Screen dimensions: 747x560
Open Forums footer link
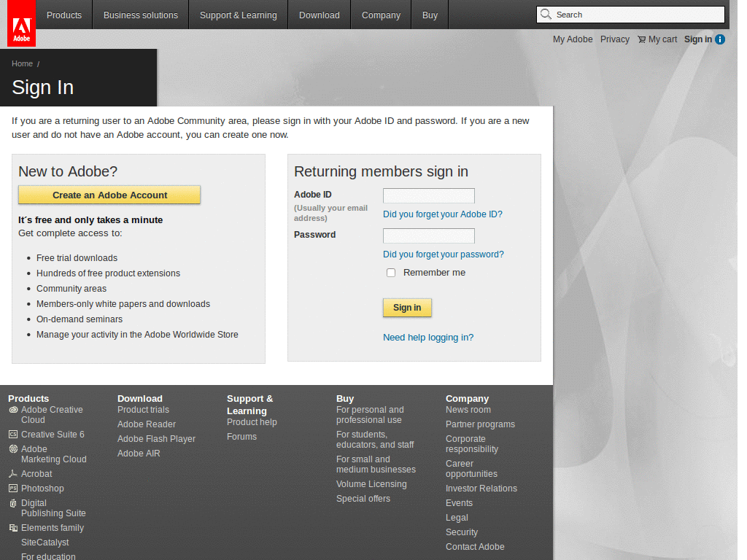click(x=241, y=437)
